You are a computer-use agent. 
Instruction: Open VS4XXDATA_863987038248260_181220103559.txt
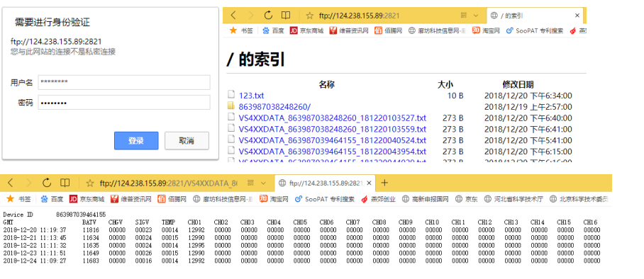(332, 130)
